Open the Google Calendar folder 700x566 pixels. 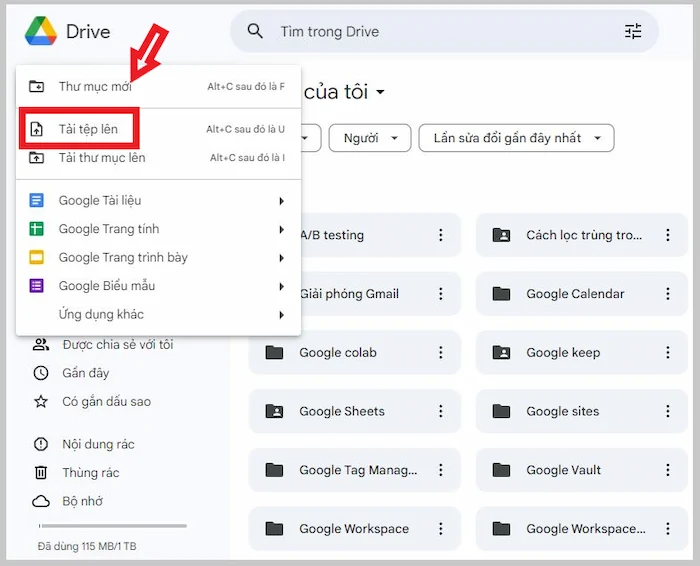point(582,294)
